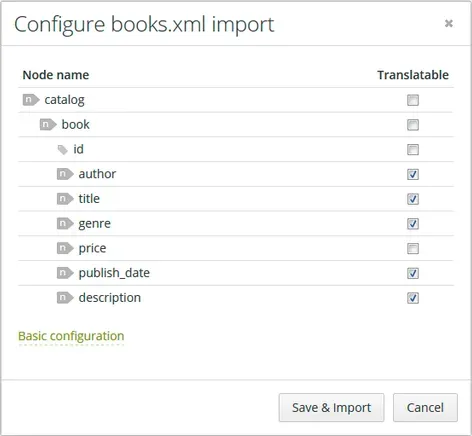Open the Basic configuration link
Viewport: 472px width, 436px height.
(x=71, y=336)
